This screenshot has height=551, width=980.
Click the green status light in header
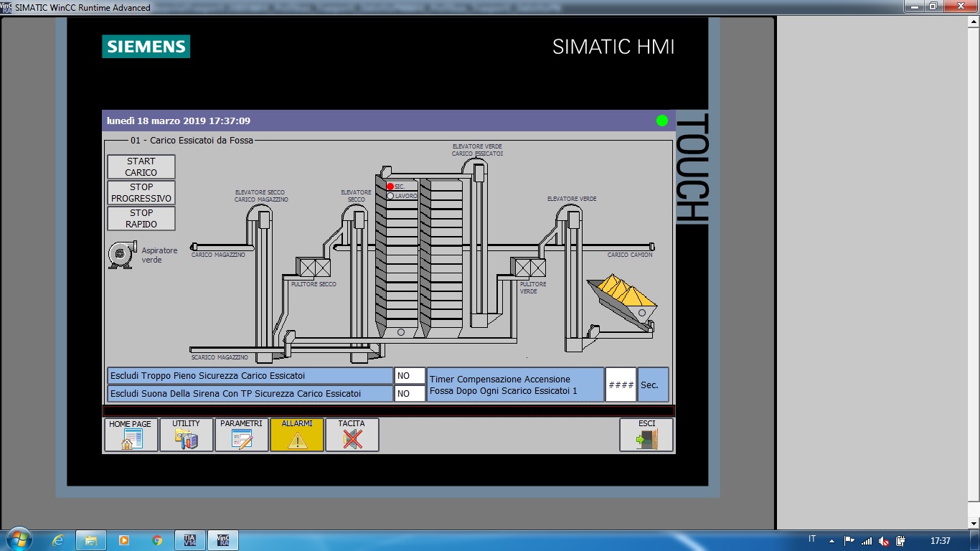point(662,121)
